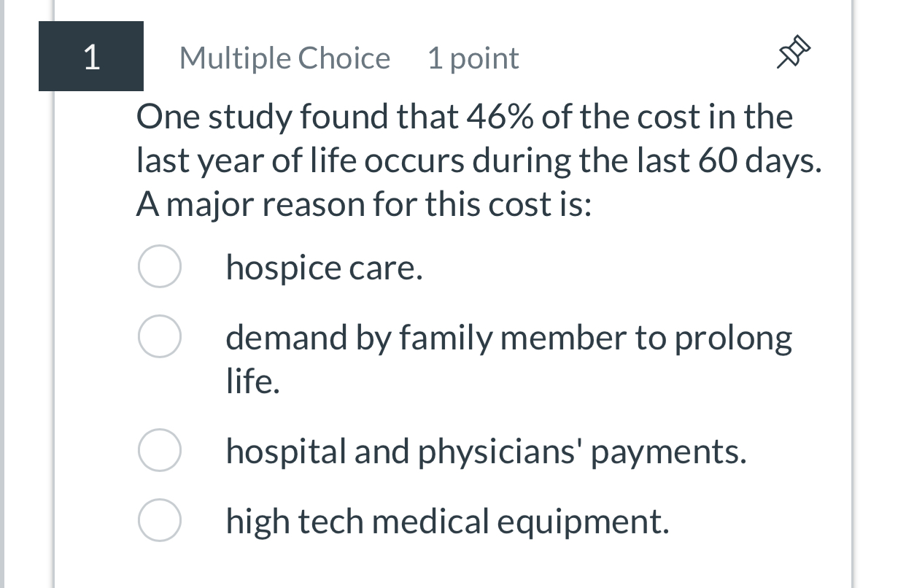
Task: Click the 'hospice care.' answer text
Action: point(325,267)
